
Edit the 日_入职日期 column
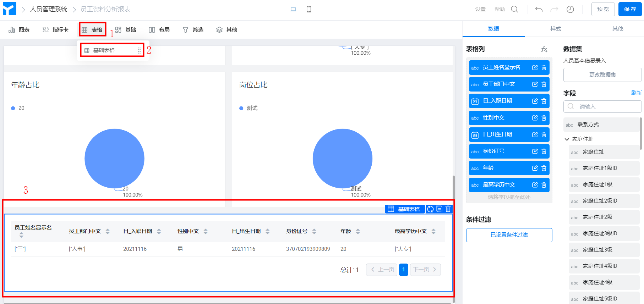click(x=535, y=101)
